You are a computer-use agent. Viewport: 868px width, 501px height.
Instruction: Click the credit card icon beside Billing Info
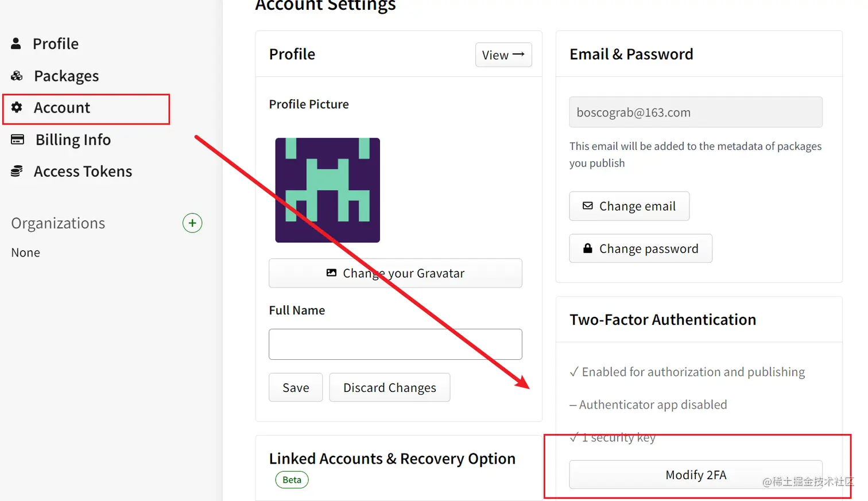18,139
